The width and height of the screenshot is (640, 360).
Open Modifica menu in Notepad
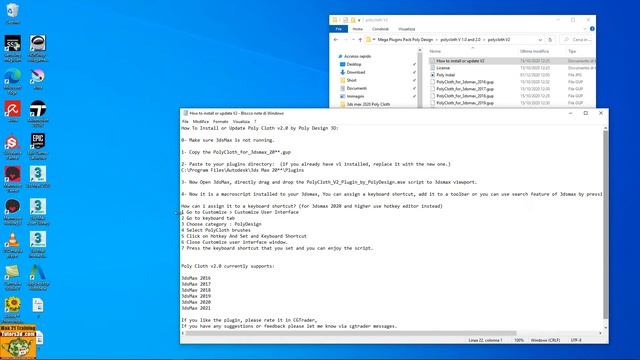click(x=200, y=121)
